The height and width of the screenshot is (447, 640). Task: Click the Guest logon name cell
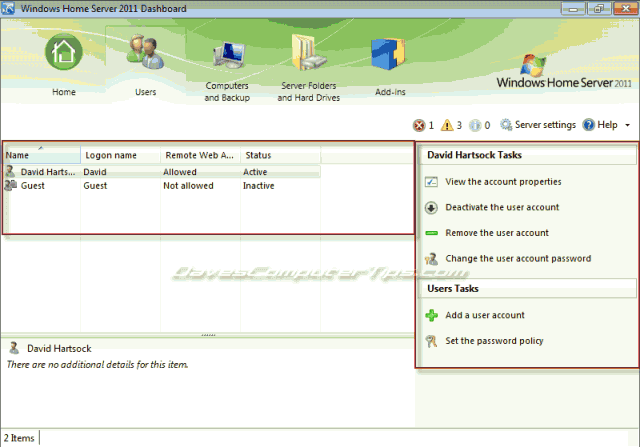(x=95, y=186)
